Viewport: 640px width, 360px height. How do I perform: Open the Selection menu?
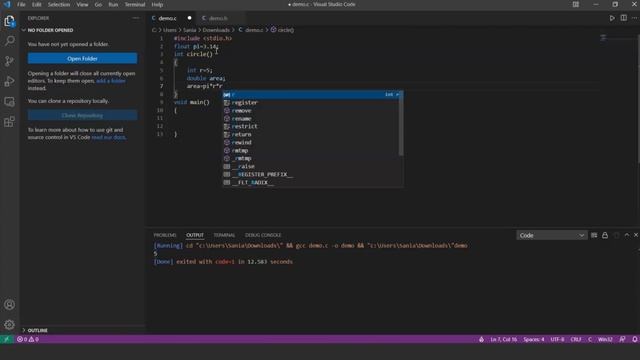[x=59, y=4]
